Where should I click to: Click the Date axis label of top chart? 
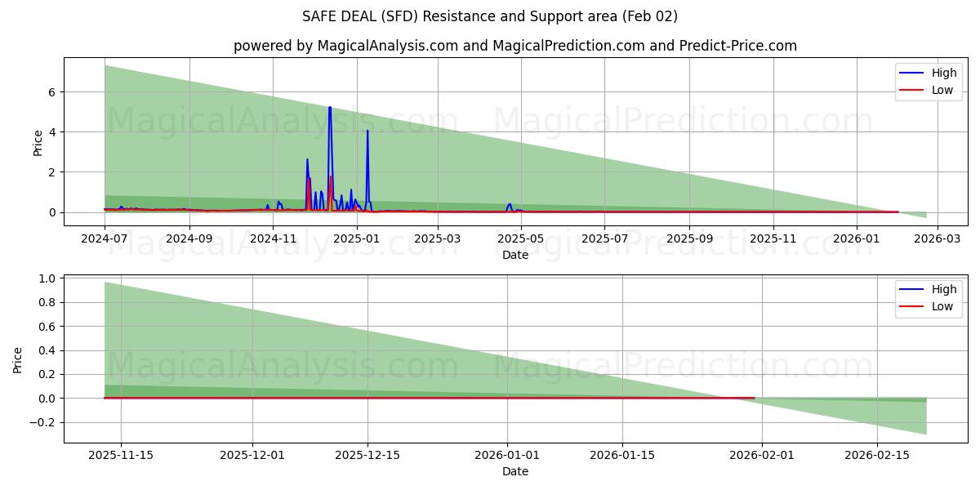pos(514,255)
